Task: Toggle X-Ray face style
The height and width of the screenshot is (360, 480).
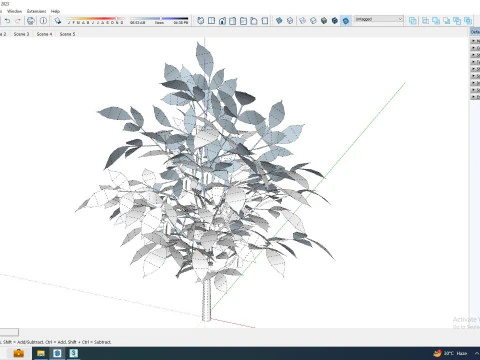Action: coord(279,21)
